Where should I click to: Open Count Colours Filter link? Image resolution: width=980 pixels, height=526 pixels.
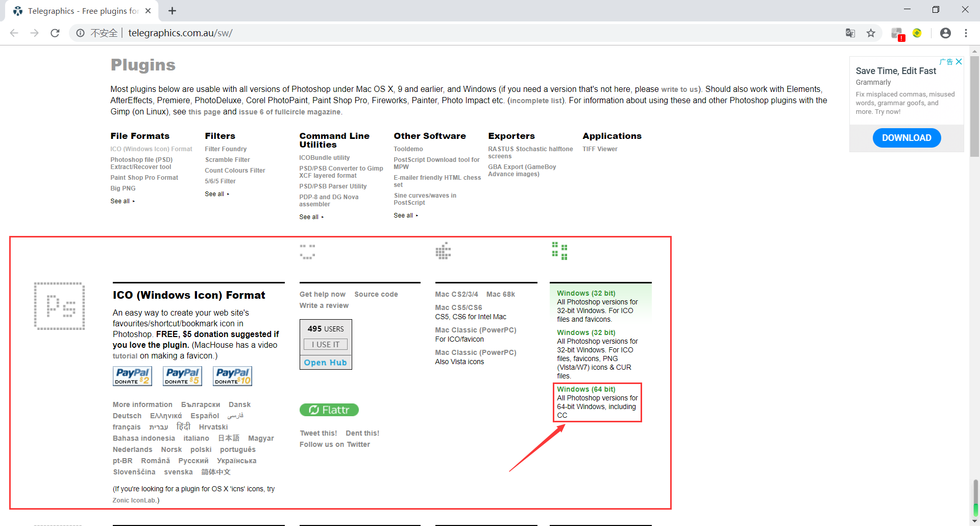tap(235, 171)
